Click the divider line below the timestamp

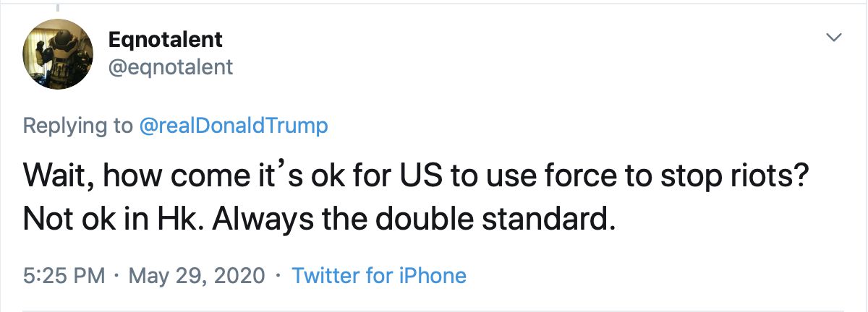(x=434, y=311)
